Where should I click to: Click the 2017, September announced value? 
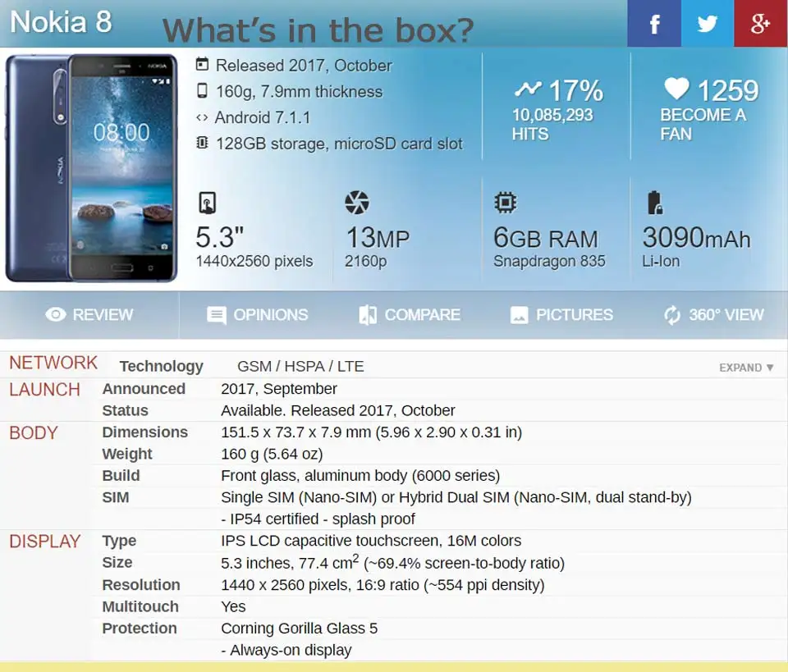(x=279, y=389)
